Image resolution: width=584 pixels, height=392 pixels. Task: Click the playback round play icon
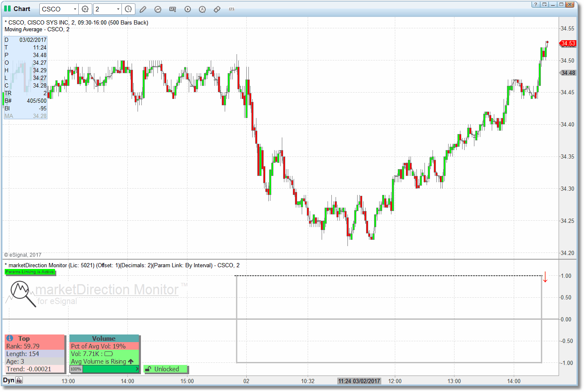pos(187,9)
